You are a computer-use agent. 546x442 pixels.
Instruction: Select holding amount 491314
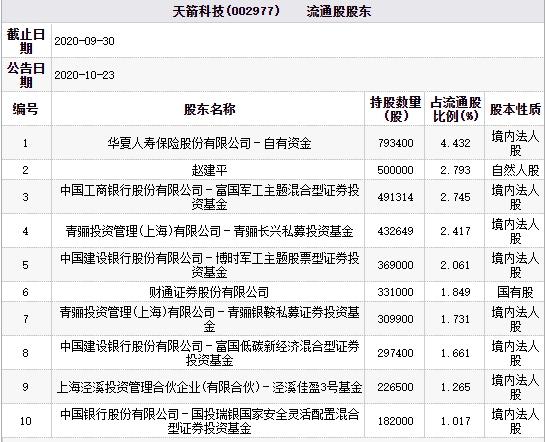395,197
